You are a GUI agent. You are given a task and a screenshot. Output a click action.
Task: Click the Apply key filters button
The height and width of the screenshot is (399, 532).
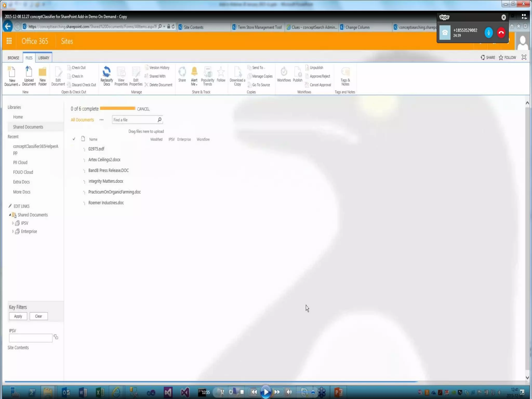click(18, 316)
